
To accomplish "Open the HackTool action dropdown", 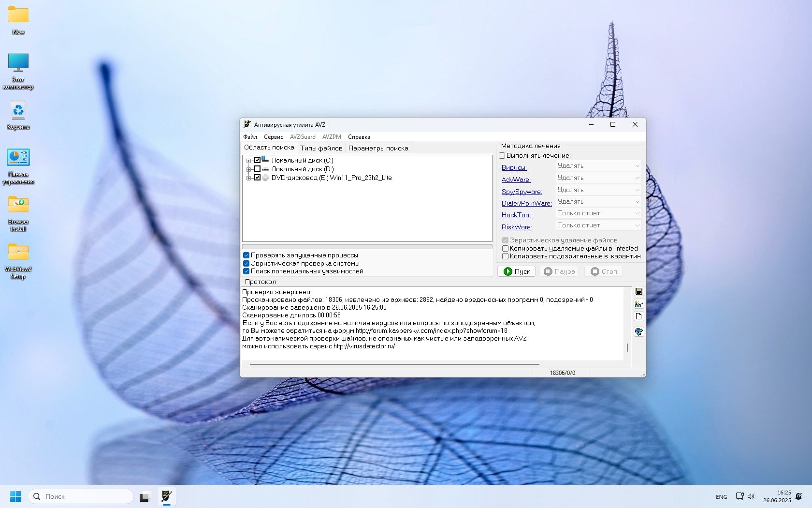I will pos(598,213).
